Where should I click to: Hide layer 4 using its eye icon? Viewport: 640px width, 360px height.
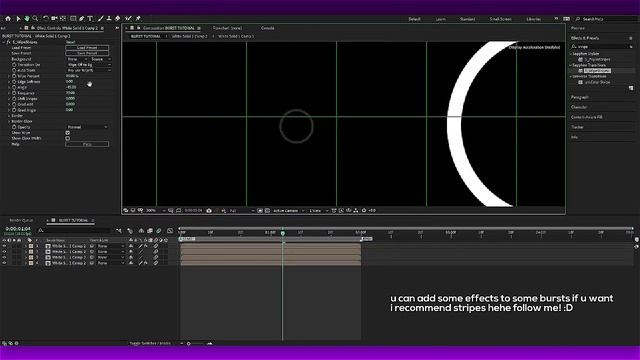(4, 263)
